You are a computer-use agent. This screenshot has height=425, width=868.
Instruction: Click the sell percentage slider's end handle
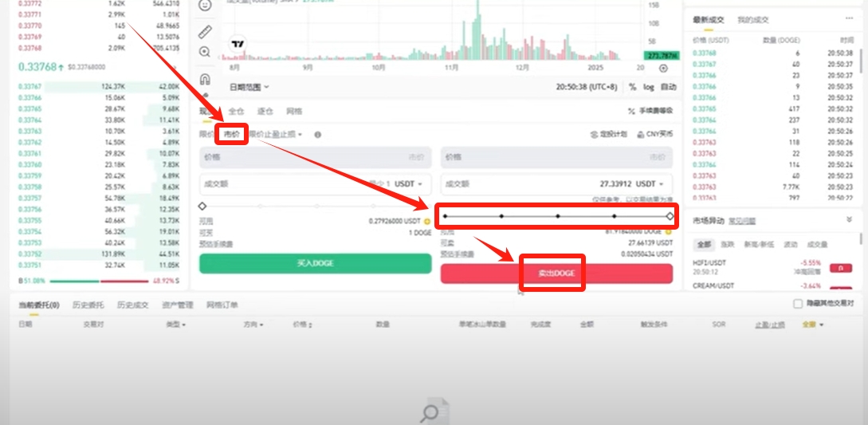(x=670, y=216)
